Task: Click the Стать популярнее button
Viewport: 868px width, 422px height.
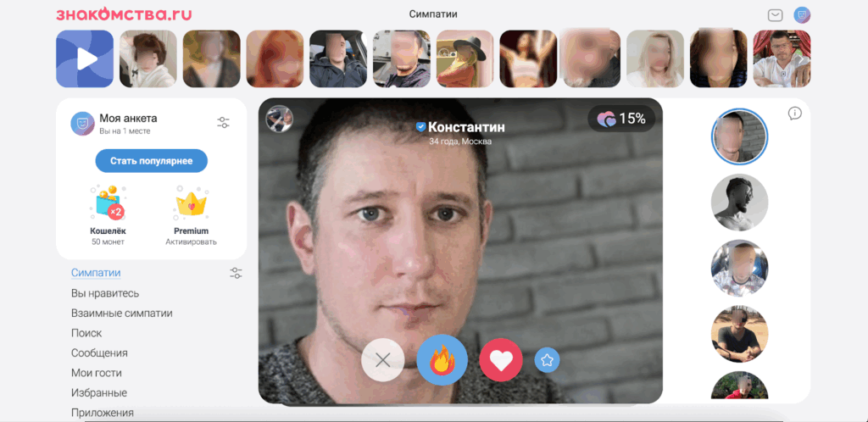Action: pos(152,161)
